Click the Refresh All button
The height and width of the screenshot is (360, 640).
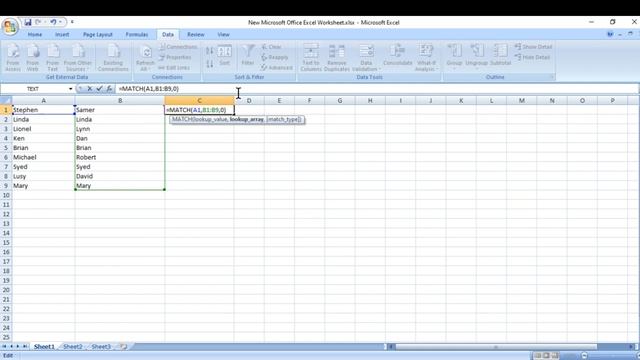click(145, 58)
